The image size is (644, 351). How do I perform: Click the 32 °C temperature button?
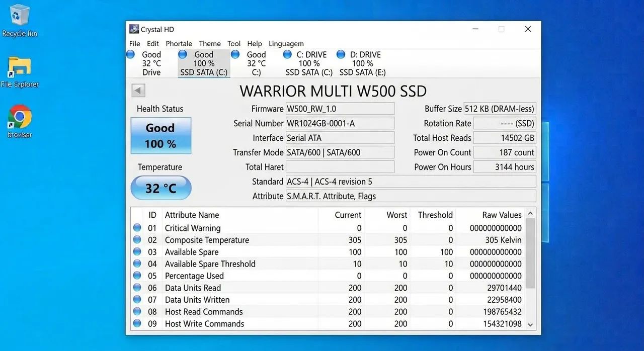pyautogui.click(x=160, y=189)
